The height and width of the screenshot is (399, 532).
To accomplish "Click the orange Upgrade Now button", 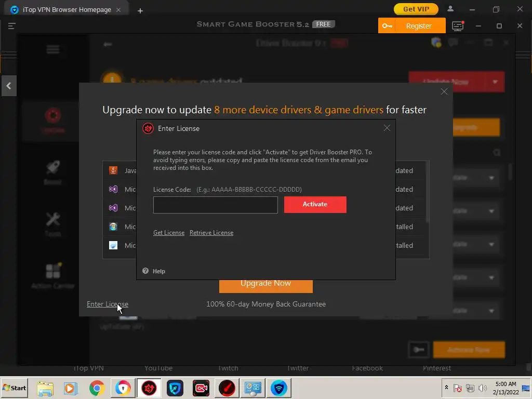I will tap(265, 286).
